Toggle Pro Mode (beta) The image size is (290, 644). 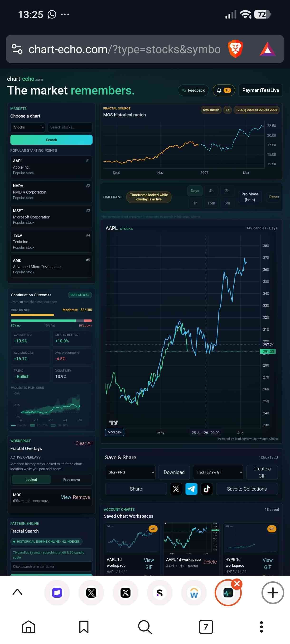250,197
